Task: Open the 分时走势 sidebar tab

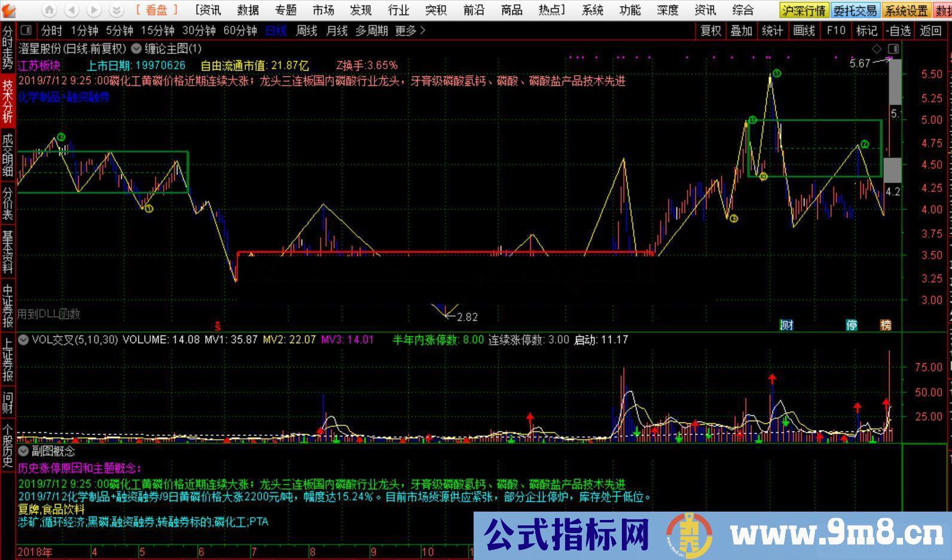Action: coord(8,47)
